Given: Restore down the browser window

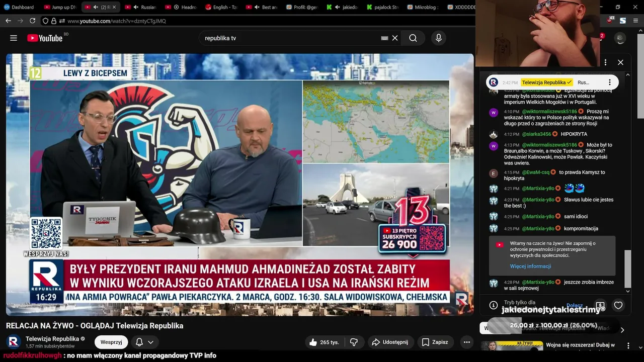Looking at the screenshot, I should [x=618, y=7].
